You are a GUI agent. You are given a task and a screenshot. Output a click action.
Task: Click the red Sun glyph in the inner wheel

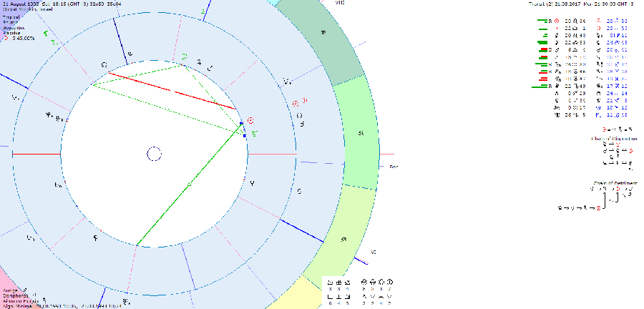[x=250, y=121]
